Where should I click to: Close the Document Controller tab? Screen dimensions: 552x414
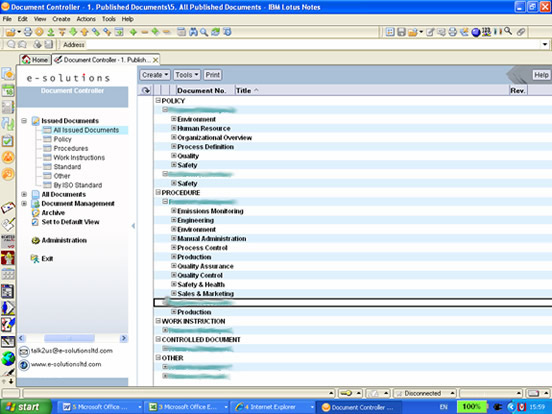[155, 60]
